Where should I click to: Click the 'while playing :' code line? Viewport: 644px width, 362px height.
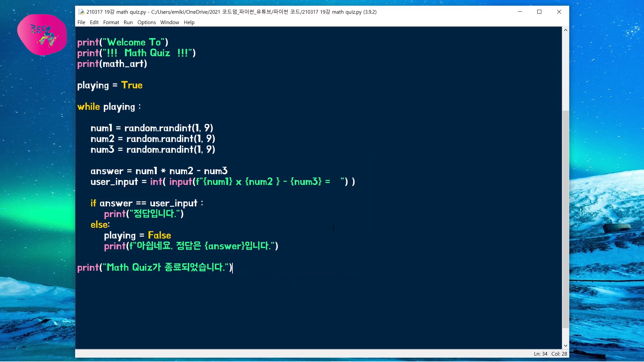pyautogui.click(x=109, y=107)
